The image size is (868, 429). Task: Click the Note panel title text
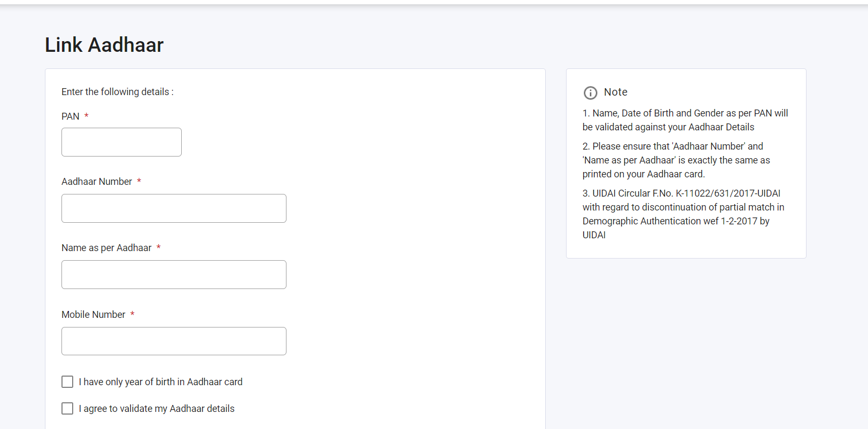[x=615, y=92]
